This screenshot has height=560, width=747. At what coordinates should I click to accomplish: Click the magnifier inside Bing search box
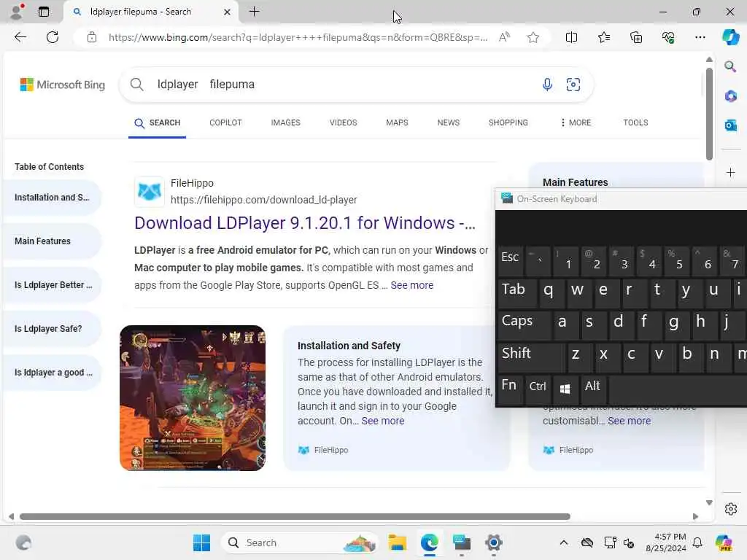tap(136, 85)
